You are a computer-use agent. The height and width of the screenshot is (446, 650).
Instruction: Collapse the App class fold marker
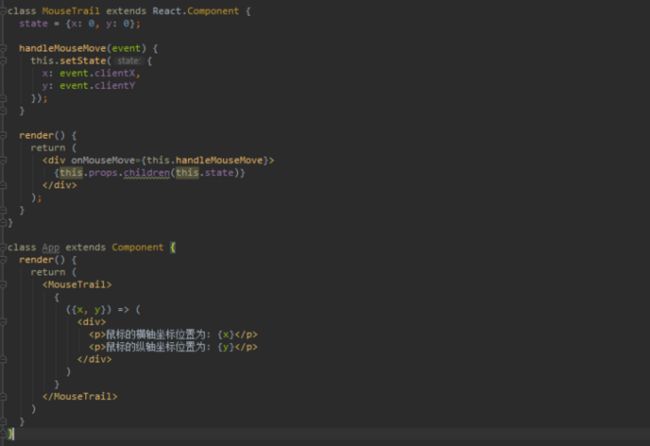(3, 247)
